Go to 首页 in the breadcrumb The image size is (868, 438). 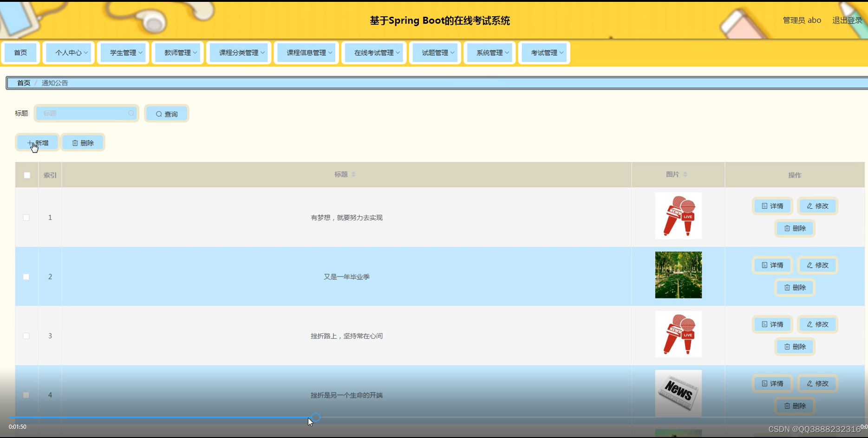[x=24, y=83]
